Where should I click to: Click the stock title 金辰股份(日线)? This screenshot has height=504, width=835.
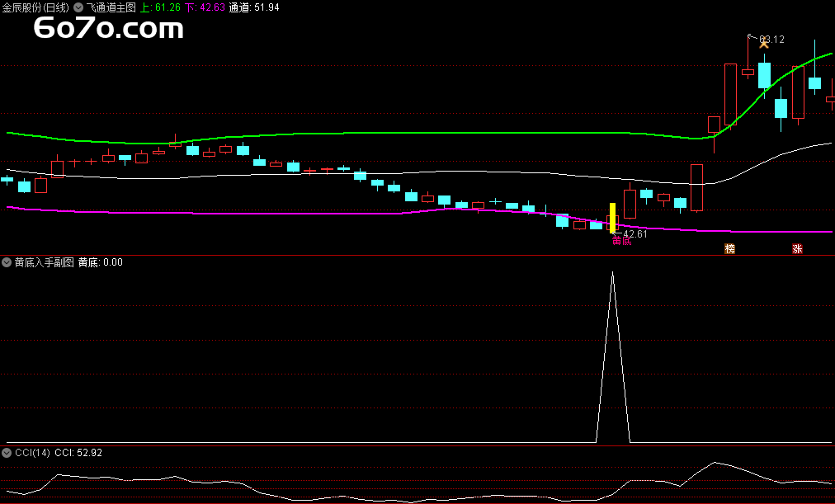pyautogui.click(x=35, y=7)
